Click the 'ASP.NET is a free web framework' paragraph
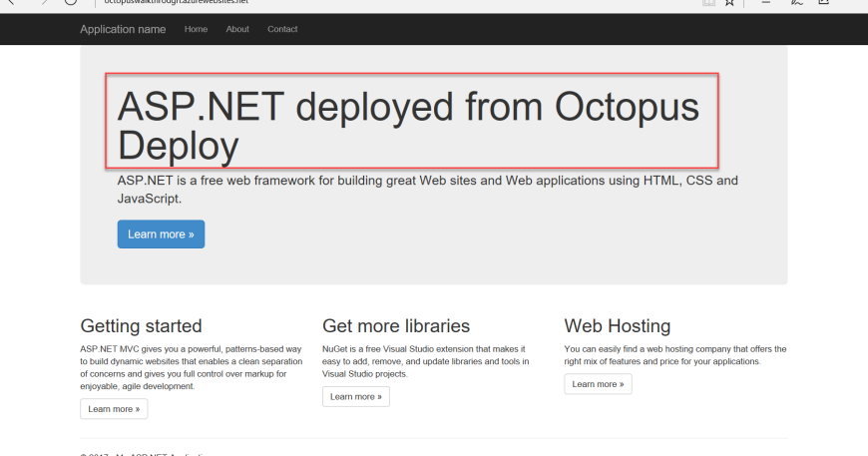Screen dimensions: 868x456 pos(427,190)
